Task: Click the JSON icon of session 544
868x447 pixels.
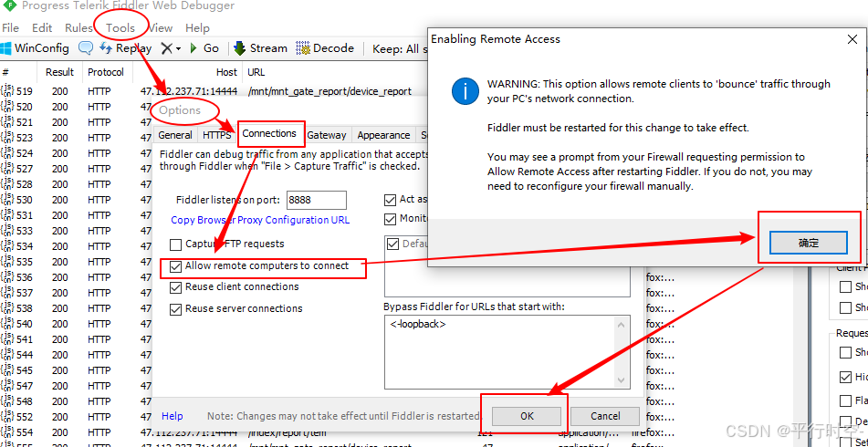Action: (7, 355)
